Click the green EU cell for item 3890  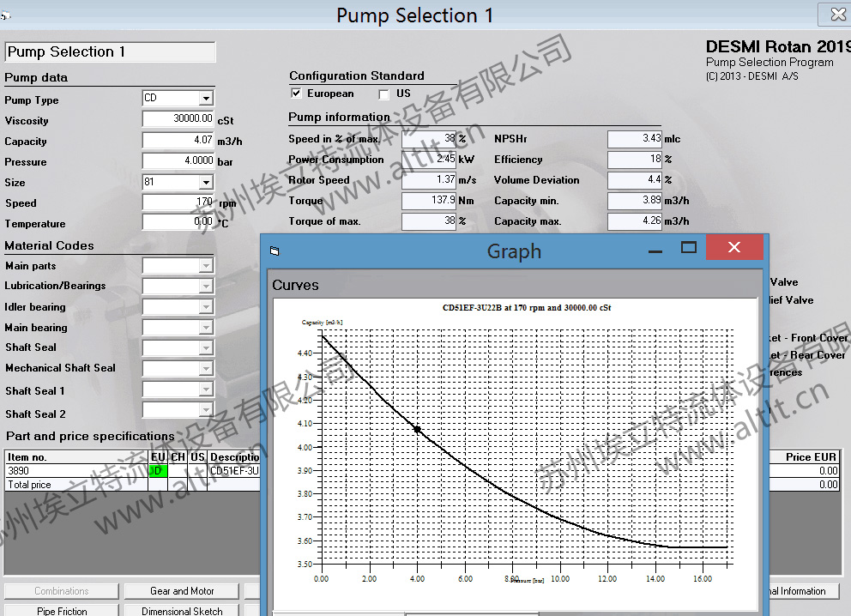(x=158, y=471)
